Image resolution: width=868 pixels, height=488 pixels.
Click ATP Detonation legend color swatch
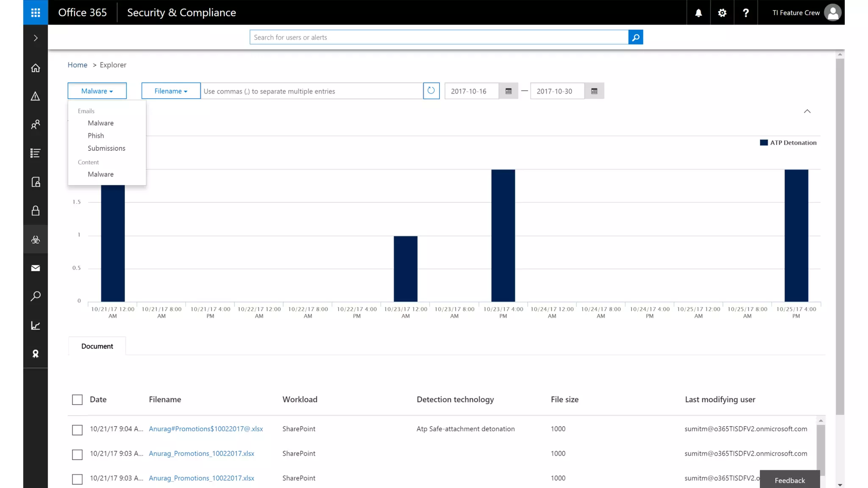click(764, 143)
